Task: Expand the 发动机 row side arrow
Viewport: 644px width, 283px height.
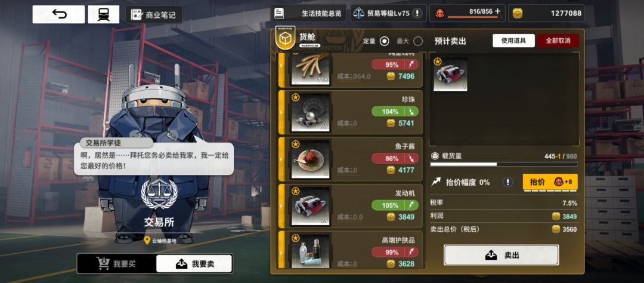Action: point(281,205)
